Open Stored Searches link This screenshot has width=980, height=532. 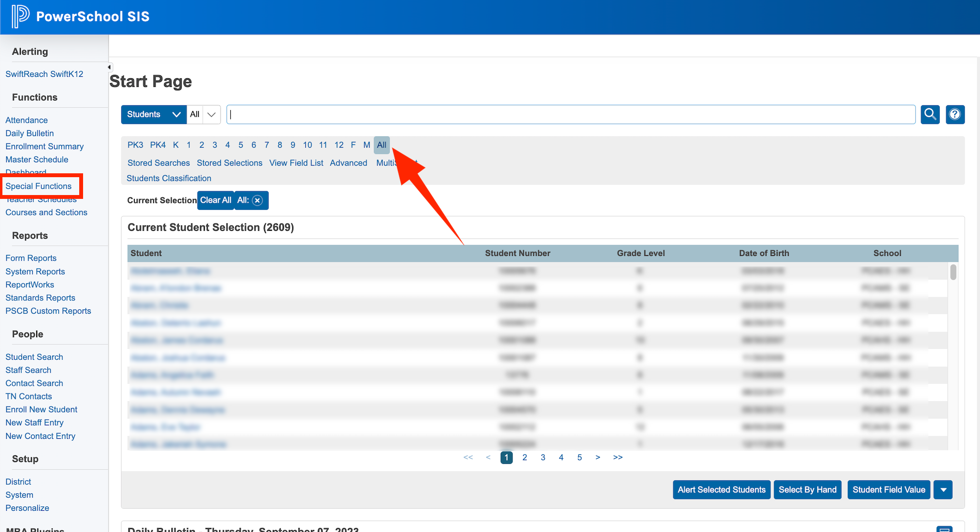point(158,163)
